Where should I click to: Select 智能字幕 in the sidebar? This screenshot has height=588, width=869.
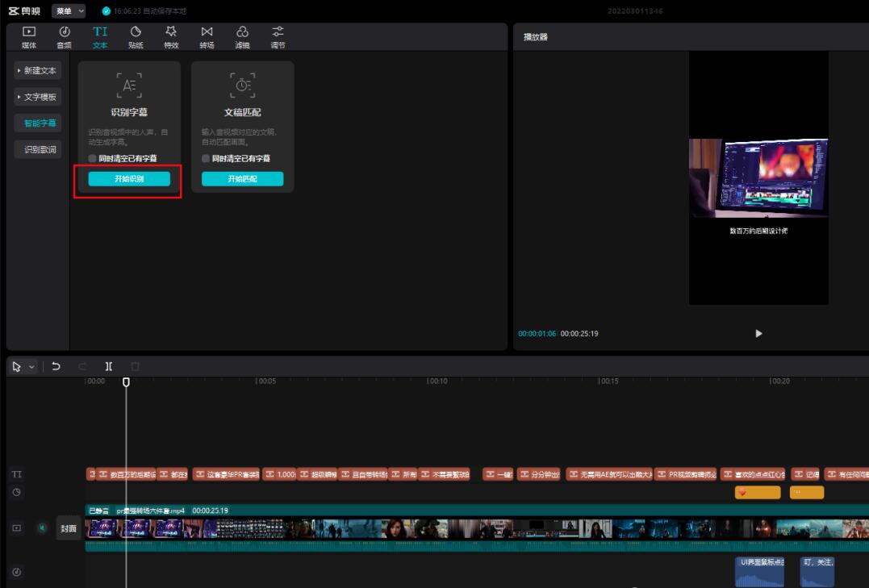coord(38,123)
